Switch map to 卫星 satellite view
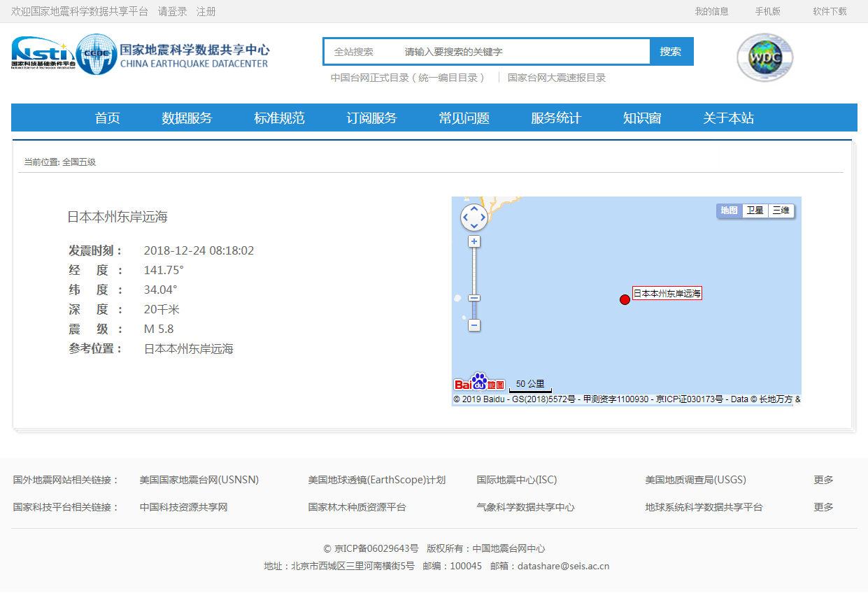The image size is (868, 605). click(x=755, y=210)
